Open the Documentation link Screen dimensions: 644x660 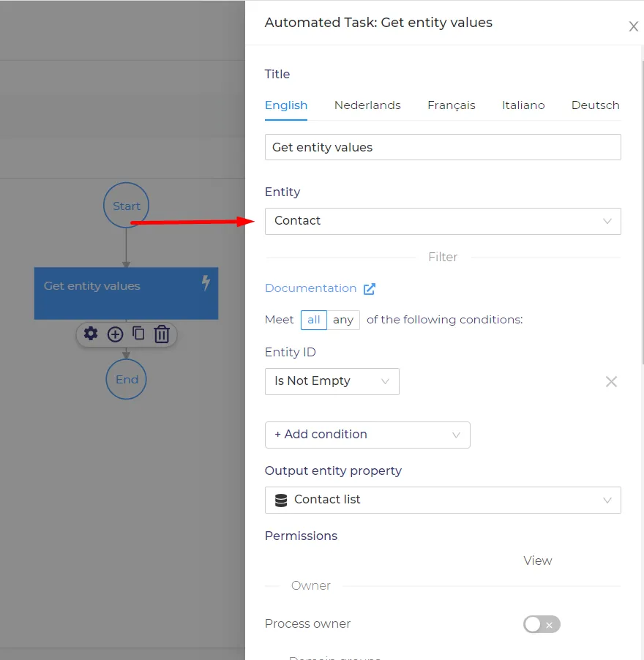point(310,288)
